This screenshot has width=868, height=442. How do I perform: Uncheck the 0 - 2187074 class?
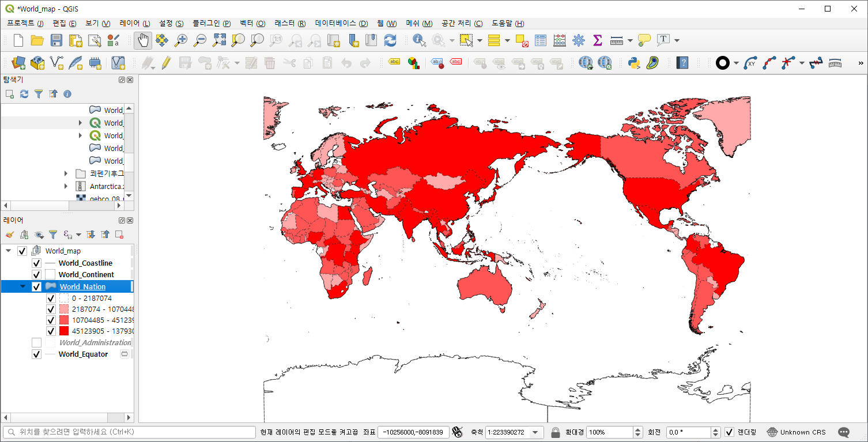click(x=51, y=298)
